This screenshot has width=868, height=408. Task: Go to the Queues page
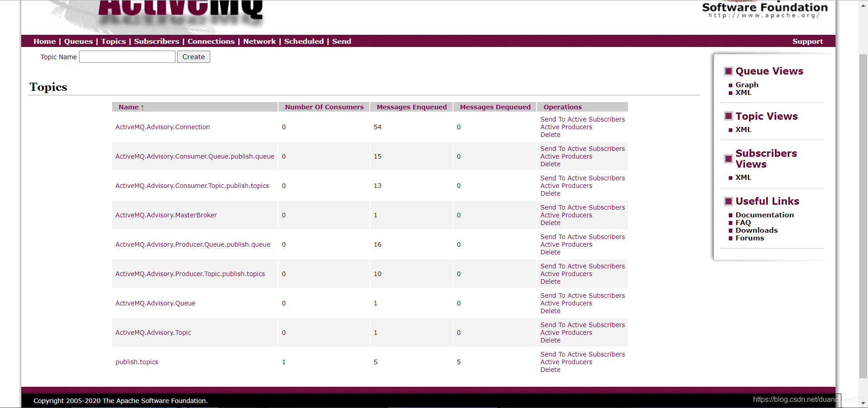78,41
